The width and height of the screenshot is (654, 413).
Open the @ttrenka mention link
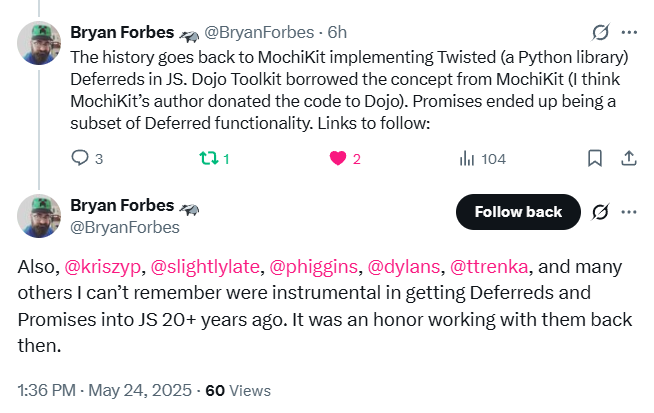point(489,267)
